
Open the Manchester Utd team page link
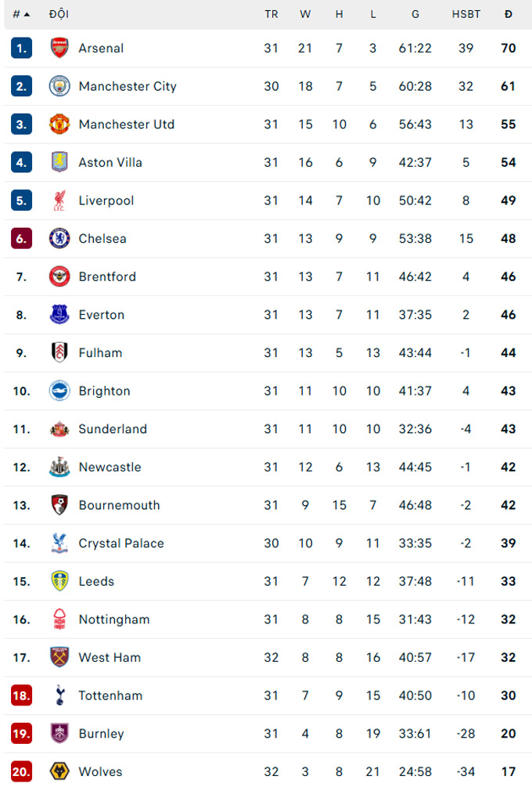[126, 125]
